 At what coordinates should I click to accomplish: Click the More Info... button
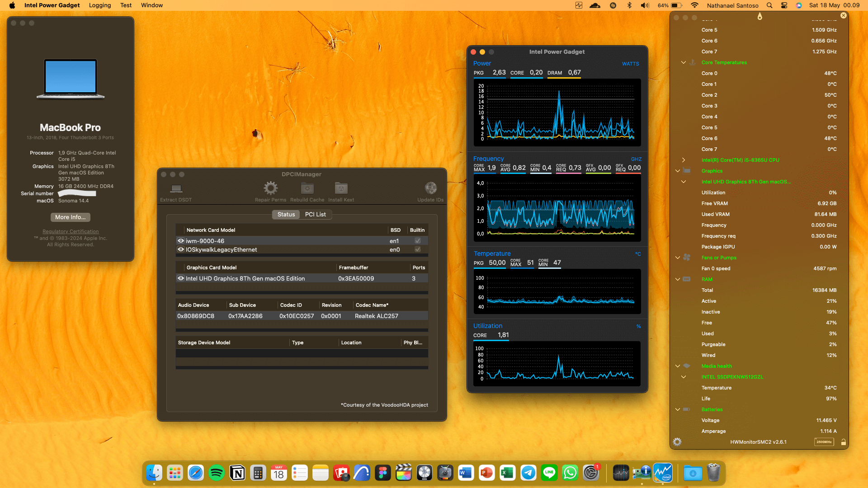click(x=70, y=217)
